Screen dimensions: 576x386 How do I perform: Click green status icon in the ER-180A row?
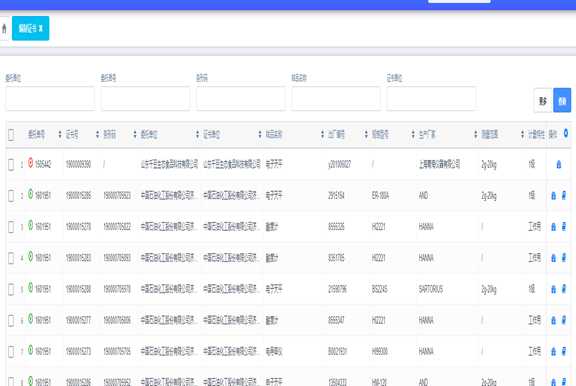pyautogui.click(x=30, y=194)
